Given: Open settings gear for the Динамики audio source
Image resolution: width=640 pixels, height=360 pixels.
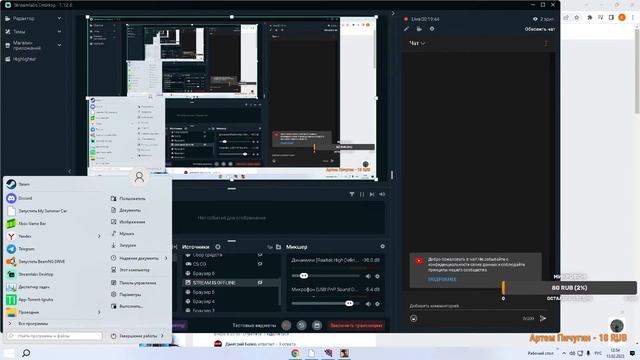Looking at the screenshot, I should [x=377, y=276].
